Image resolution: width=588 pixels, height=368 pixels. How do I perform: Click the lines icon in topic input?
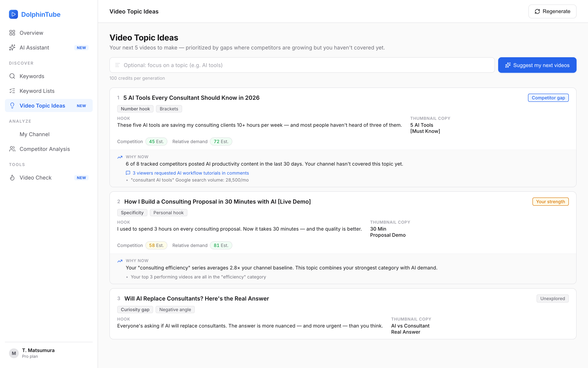click(x=118, y=65)
